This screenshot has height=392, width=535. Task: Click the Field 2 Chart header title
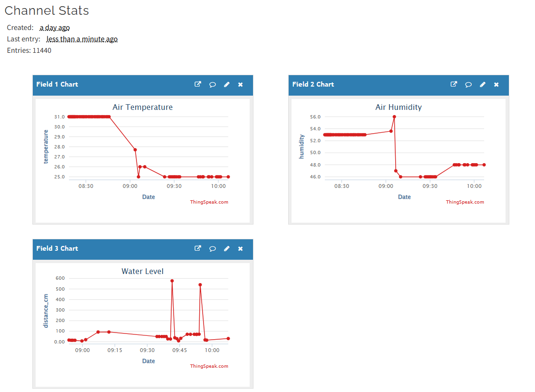tap(313, 84)
